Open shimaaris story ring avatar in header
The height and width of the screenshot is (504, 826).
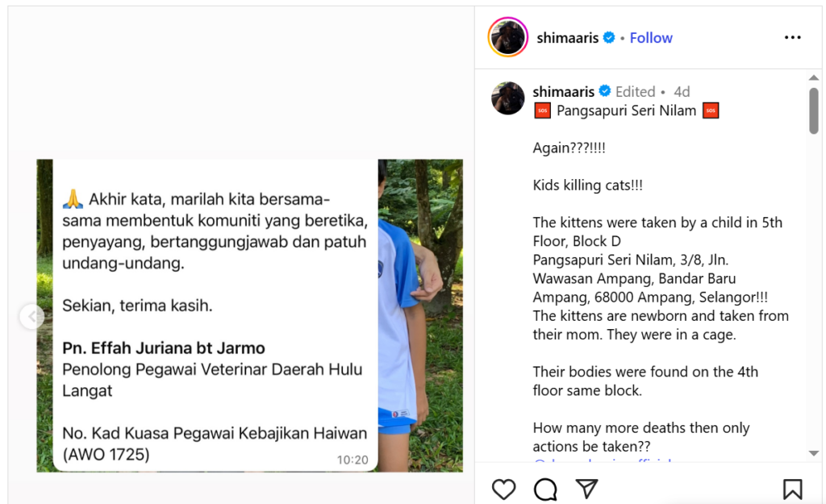[508, 37]
